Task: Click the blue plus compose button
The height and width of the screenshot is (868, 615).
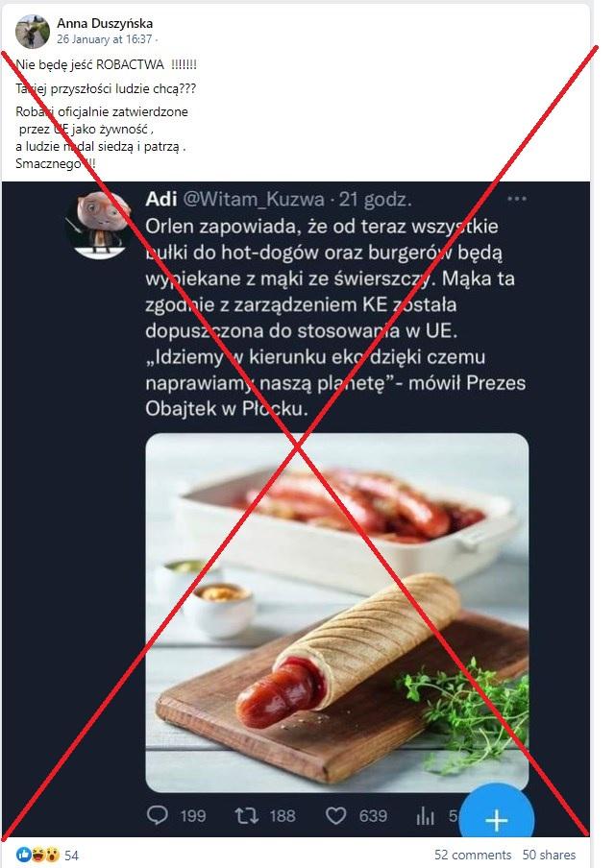Action: [x=497, y=819]
